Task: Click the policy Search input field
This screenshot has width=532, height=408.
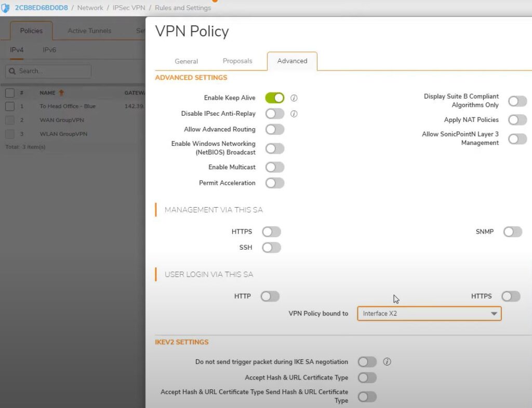Action: point(52,71)
